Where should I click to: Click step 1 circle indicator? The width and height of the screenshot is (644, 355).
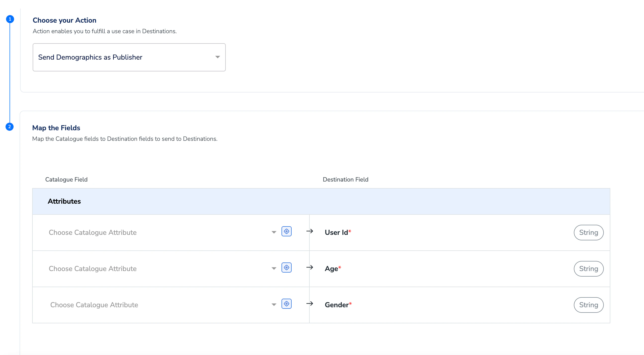click(x=10, y=19)
